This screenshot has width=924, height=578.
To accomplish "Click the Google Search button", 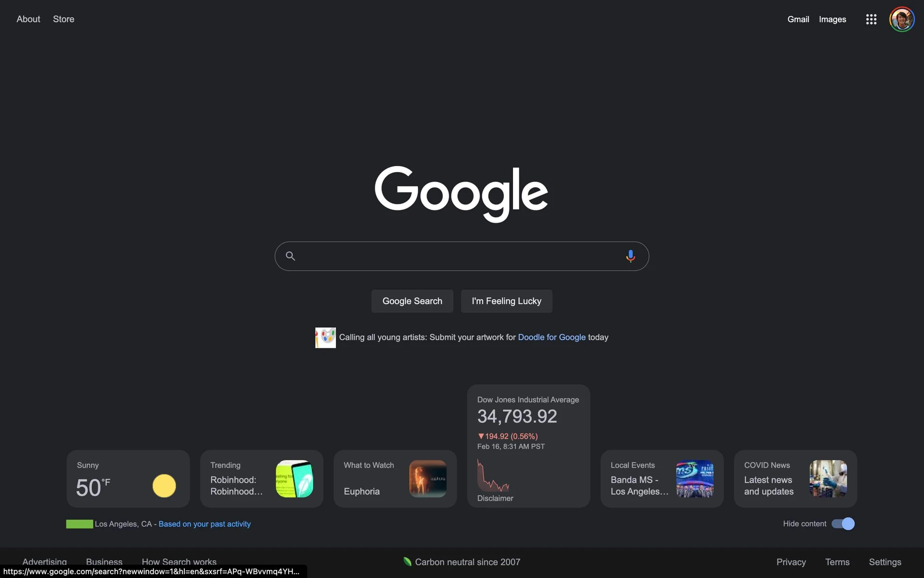I will 412,301.
